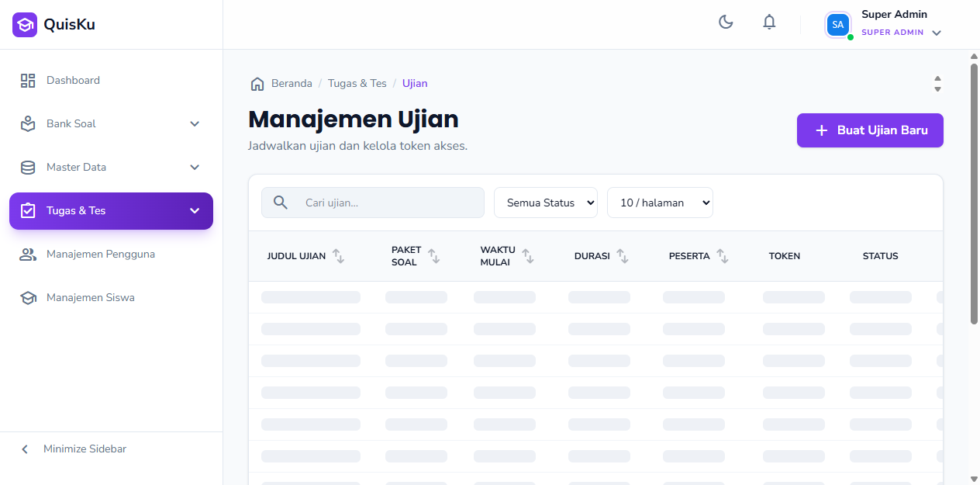Screen dimensions: 980x485
Task: Sort by Paket Soal column arrows
Action: [434, 256]
